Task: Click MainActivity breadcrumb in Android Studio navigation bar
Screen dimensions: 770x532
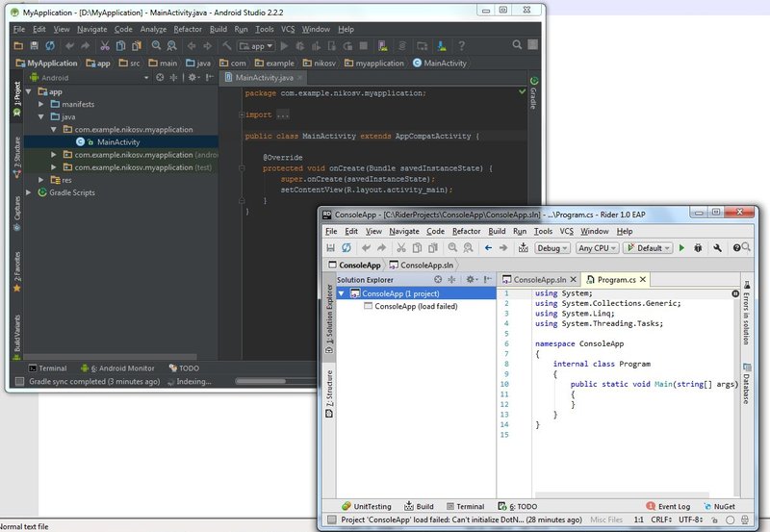Action: (x=440, y=63)
